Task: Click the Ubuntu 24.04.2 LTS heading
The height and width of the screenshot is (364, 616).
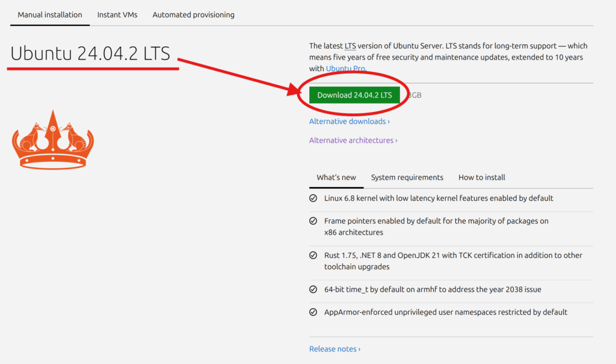Action: 90,54
